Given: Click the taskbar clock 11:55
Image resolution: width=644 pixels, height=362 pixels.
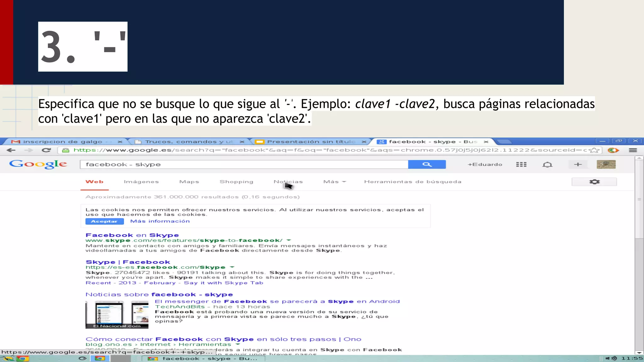Looking at the screenshot, I should pos(632,359).
